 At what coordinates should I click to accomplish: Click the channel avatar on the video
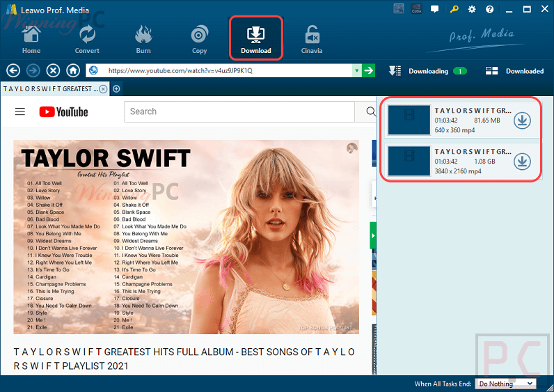tap(351, 148)
